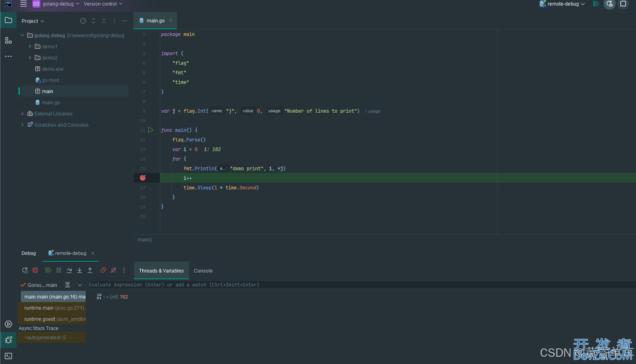Open the main hamburger menu
The height and width of the screenshot is (364, 636).
pos(24,4)
